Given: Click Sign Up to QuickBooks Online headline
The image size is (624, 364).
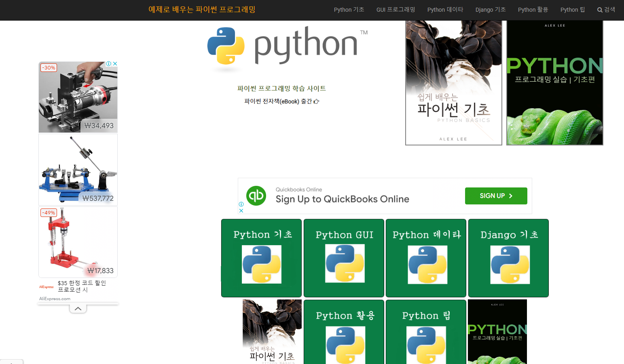Looking at the screenshot, I should (343, 199).
